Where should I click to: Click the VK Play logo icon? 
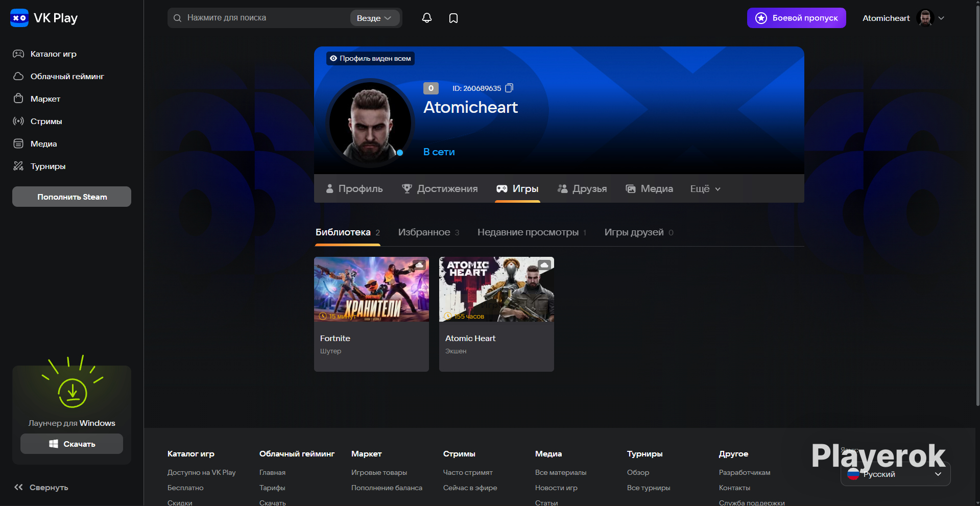tap(19, 18)
